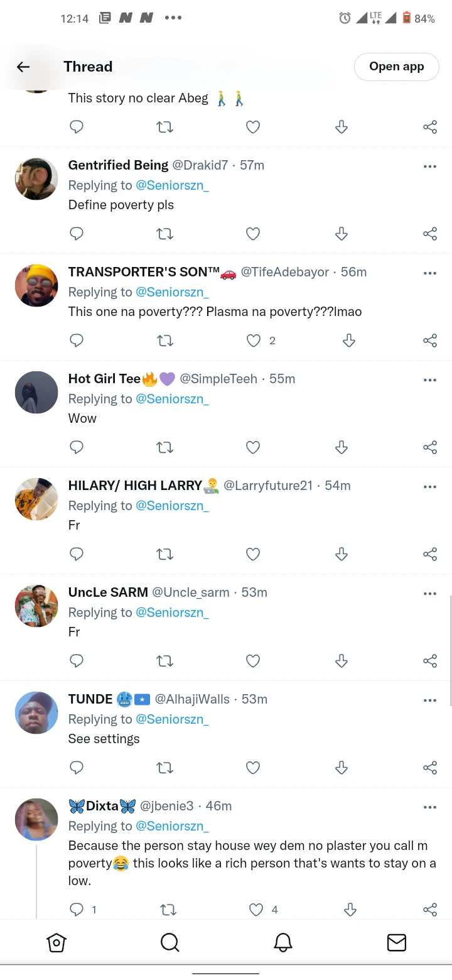Share Hot Girl Tee's 'Wow' tweet
Viewport: 452px width, 980px height.
click(x=430, y=447)
